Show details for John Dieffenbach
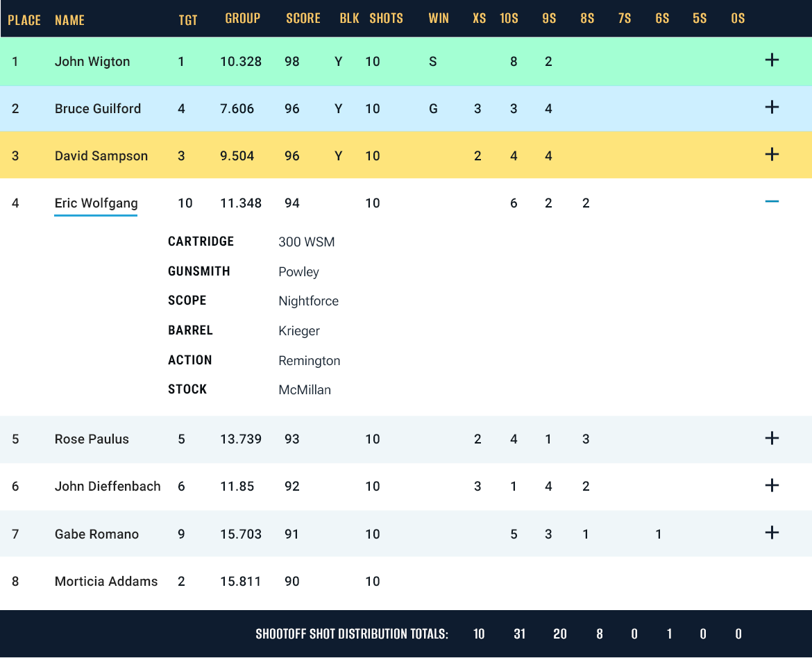812x658 pixels. 772,485
